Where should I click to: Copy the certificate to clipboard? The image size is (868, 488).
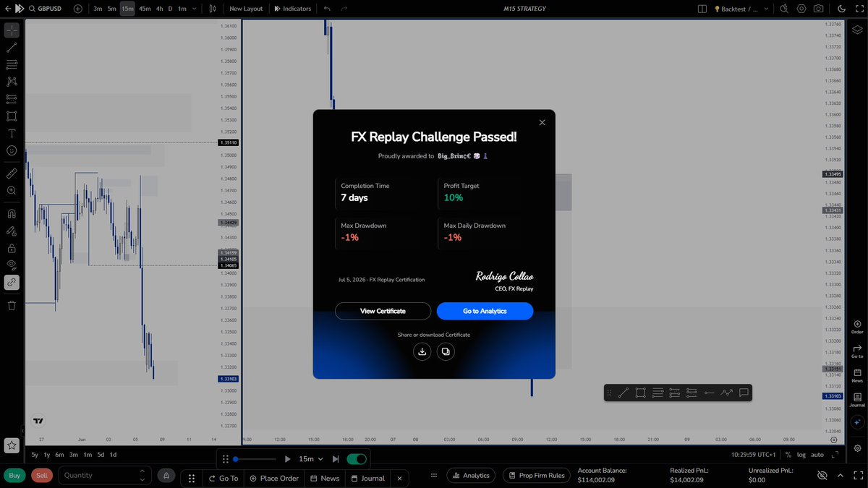[446, 351]
